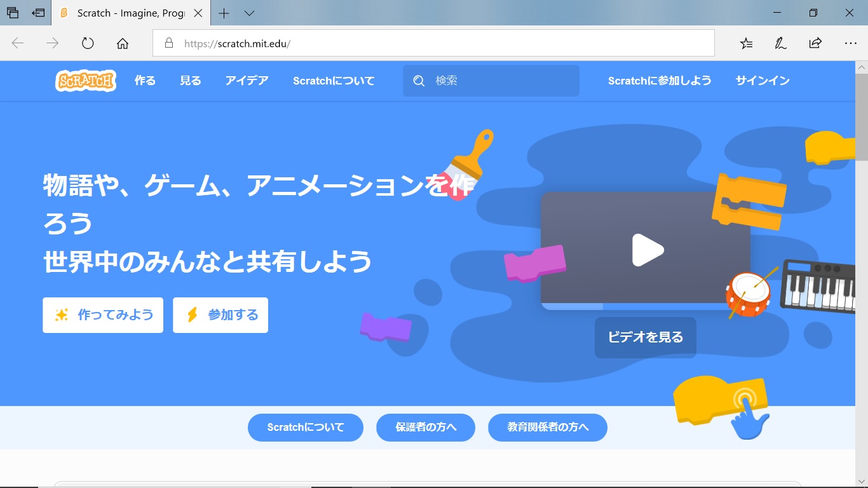Click サインイン to sign in
This screenshot has width=868, height=488.
point(763,81)
